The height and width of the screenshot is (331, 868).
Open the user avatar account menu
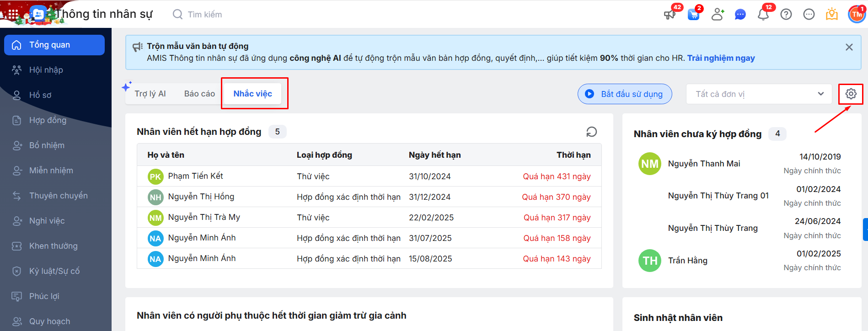[856, 15]
